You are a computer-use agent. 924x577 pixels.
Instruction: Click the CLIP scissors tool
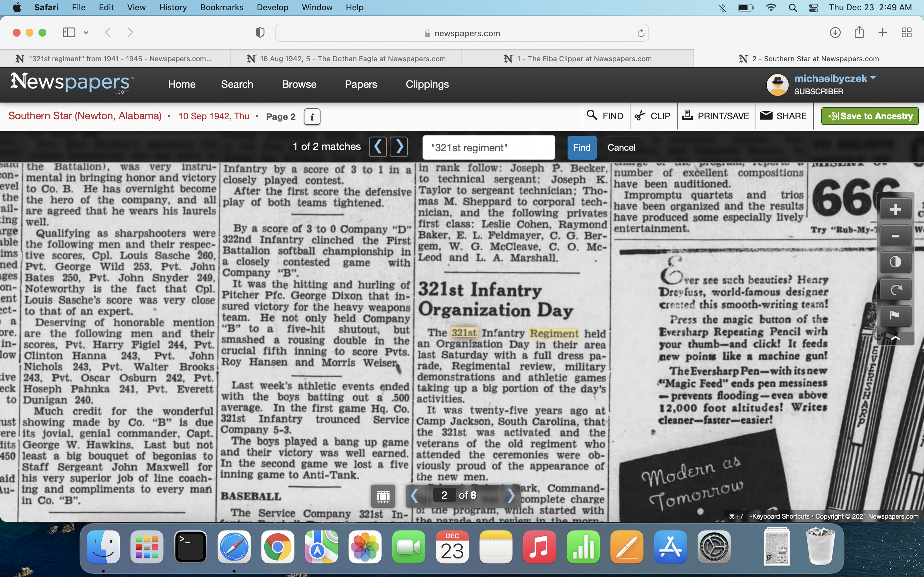[x=653, y=116]
